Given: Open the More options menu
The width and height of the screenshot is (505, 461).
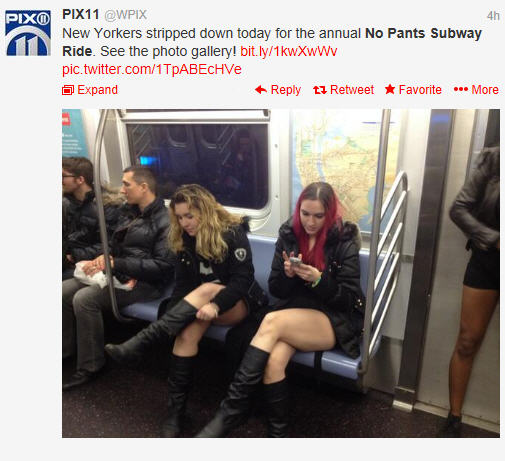Looking at the screenshot, I should tap(476, 90).
